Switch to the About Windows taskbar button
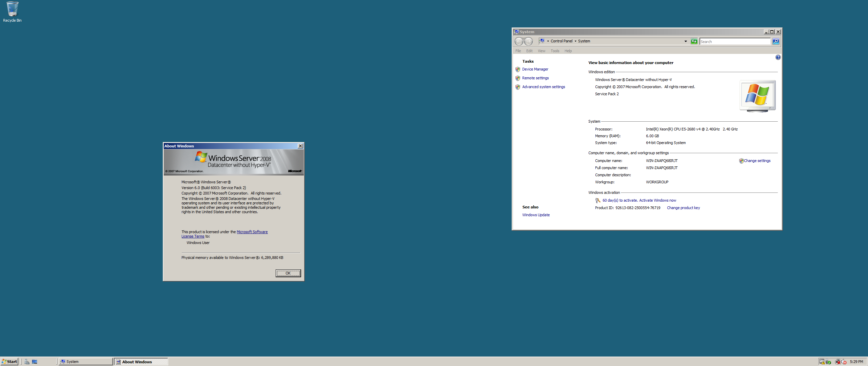 [141, 362]
